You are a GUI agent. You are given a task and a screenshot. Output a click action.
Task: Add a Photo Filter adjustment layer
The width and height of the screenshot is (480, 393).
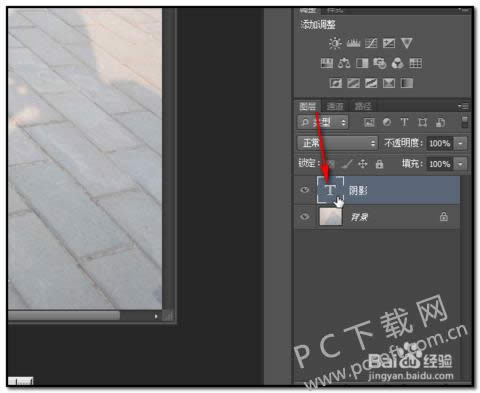point(380,63)
